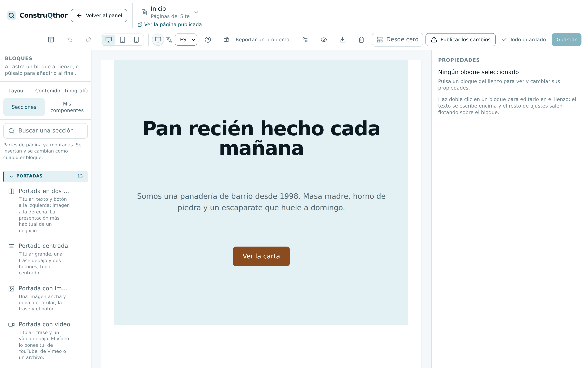588x368 pixels.
Task: Click Reportar un problema
Action: point(262,40)
